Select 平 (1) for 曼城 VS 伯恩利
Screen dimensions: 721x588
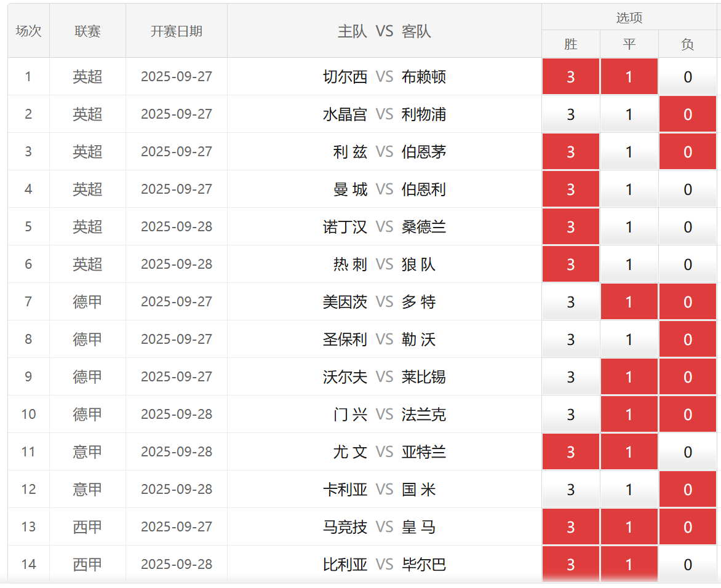(629, 189)
